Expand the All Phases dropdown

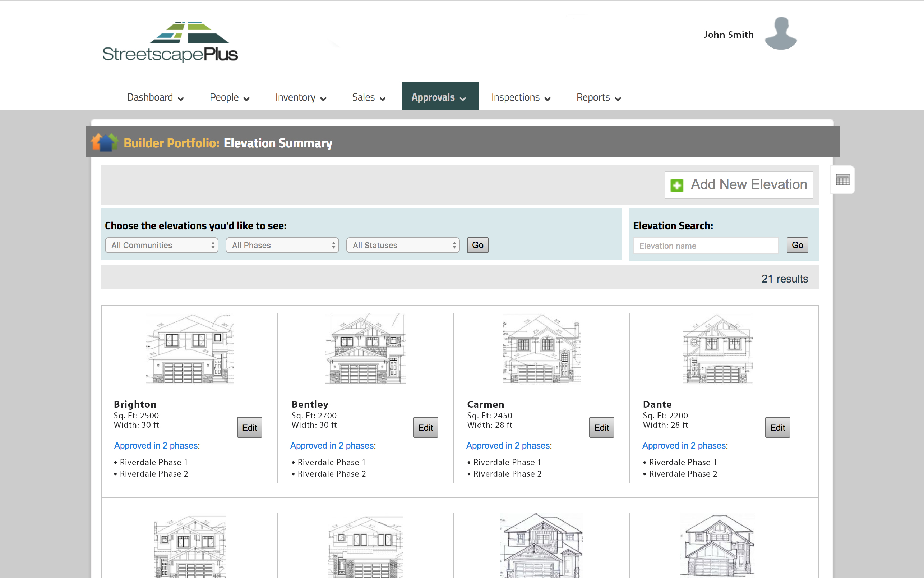point(282,245)
